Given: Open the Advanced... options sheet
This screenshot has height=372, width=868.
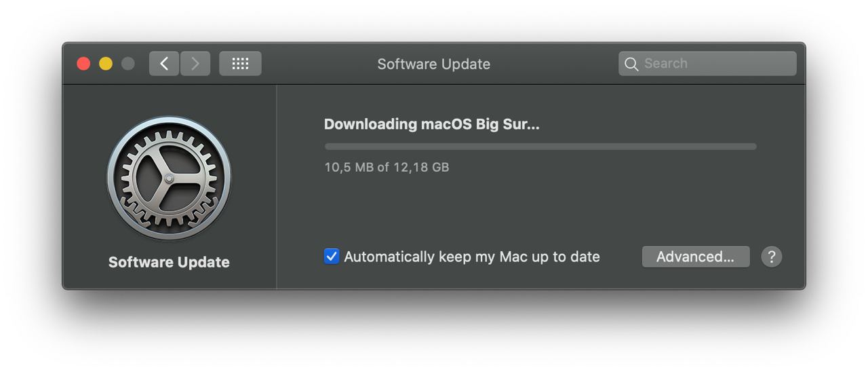Looking at the screenshot, I should [x=696, y=257].
